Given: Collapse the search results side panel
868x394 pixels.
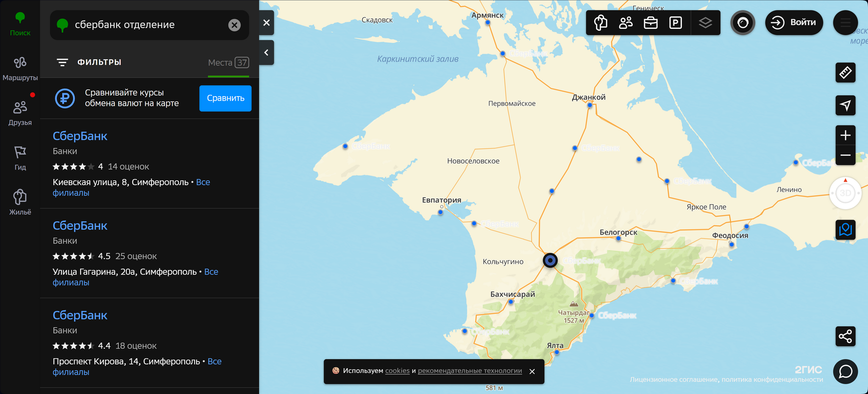Looking at the screenshot, I should tap(266, 53).
